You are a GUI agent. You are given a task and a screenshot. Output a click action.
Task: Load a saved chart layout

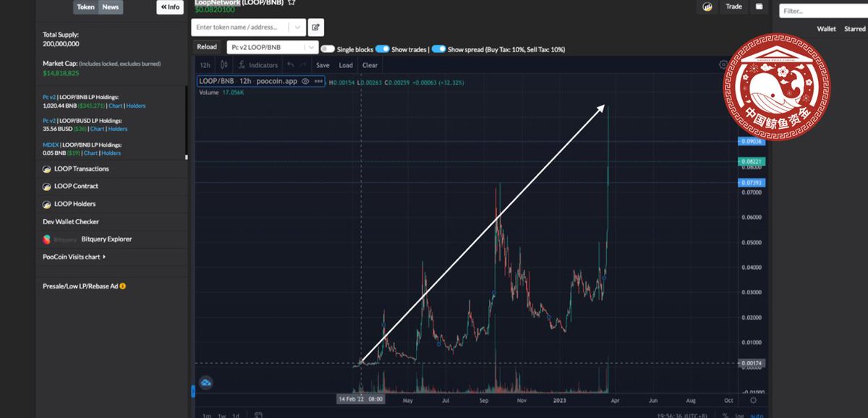[346, 65]
